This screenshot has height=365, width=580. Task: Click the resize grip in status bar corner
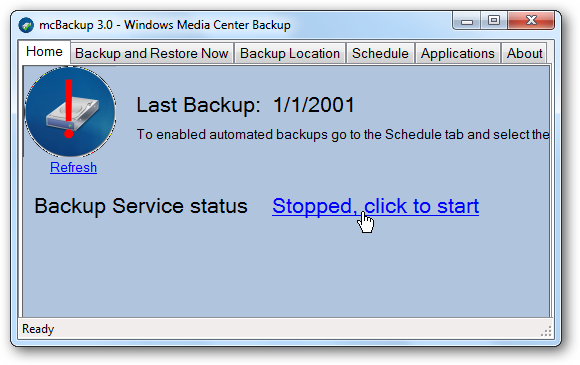[x=546, y=331]
